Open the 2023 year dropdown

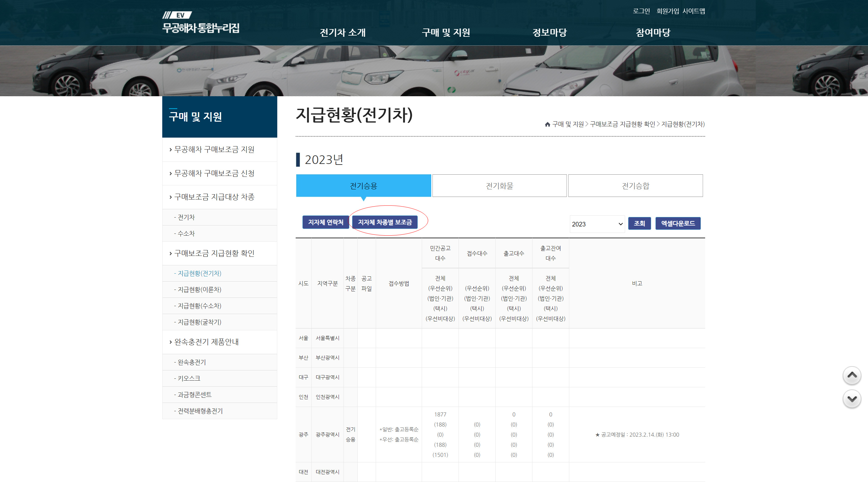[597, 224]
